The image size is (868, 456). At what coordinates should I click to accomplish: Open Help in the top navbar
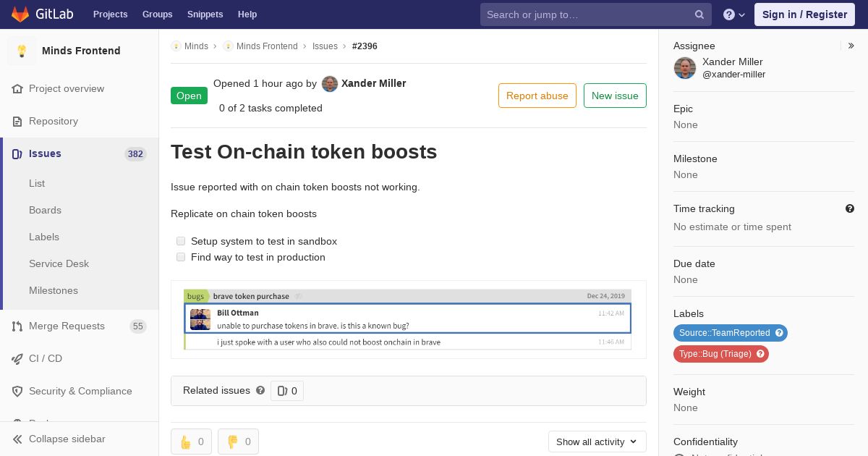(x=247, y=14)
